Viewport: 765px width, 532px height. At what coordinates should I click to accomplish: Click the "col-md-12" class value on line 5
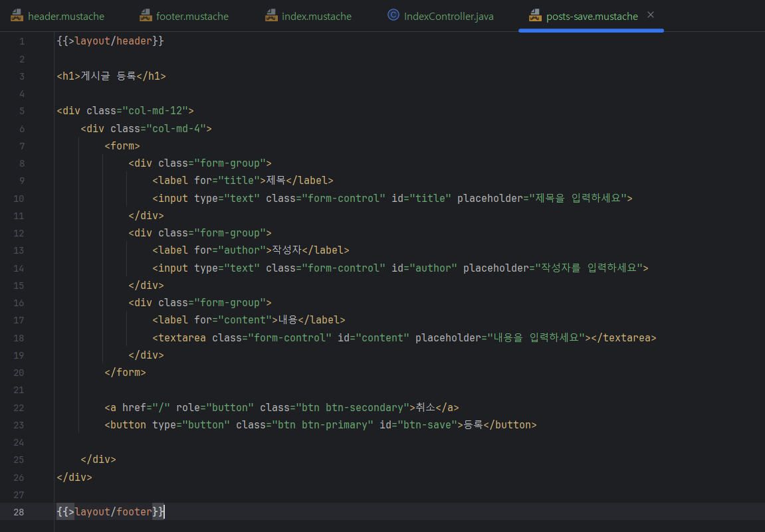pos(155,111)
